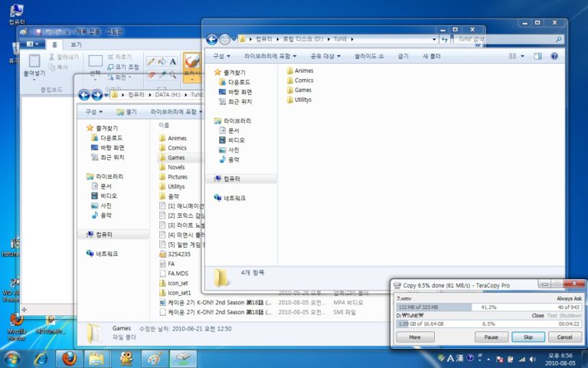Select FA.MDS file in H: DATA window
The height and width of the screenshot is (368, 588).
174,274
